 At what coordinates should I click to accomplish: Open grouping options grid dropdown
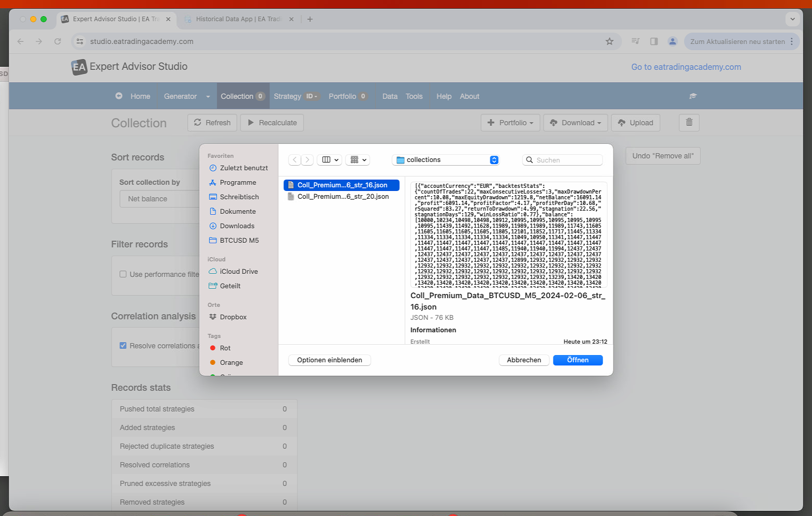pyautogui.click(x=358, y=160)
